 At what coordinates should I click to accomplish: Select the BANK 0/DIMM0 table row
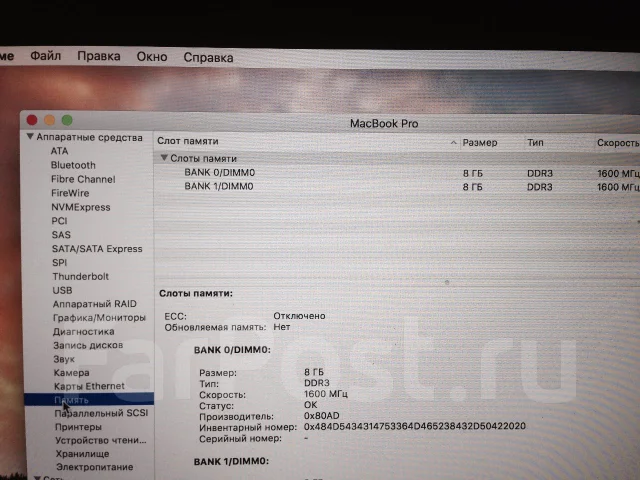[397, 173]
